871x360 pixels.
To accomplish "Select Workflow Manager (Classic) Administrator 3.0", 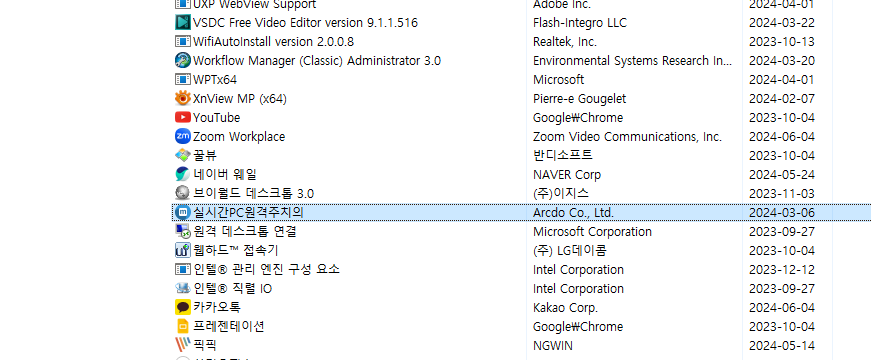I will pyautogui.click(x=317, y=61).
